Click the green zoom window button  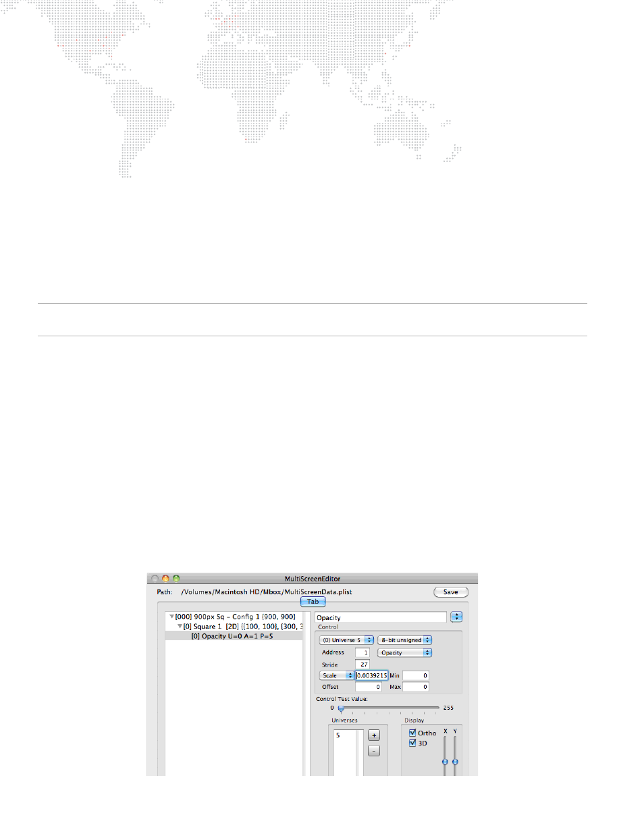point(176,579)
